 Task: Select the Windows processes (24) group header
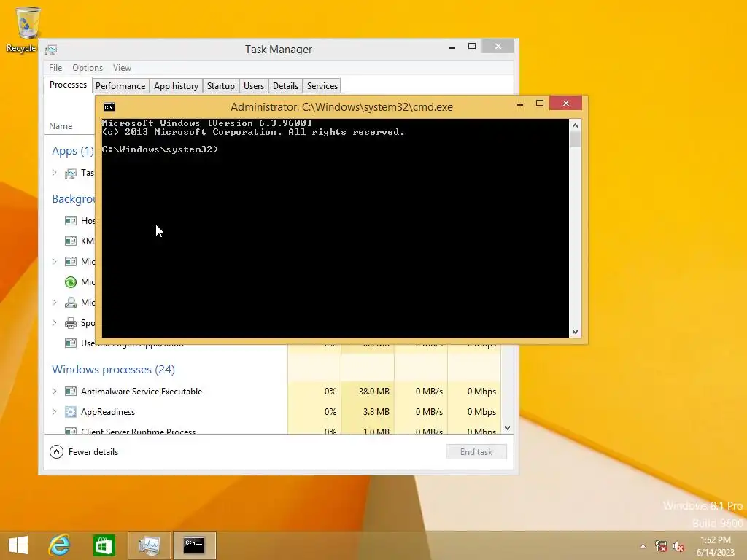click(113, 370)
